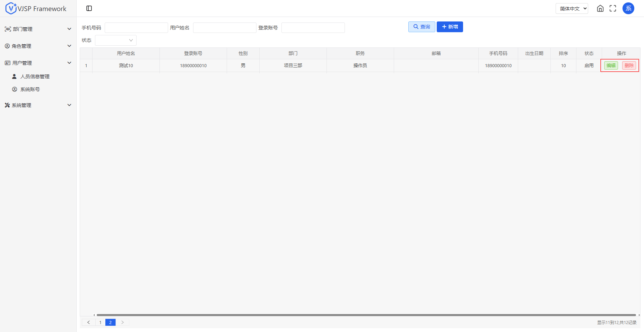Collapse the 用户管理 menu
Image resolution: width=644 pixels, height=332 pixels.
click(38, 63)
